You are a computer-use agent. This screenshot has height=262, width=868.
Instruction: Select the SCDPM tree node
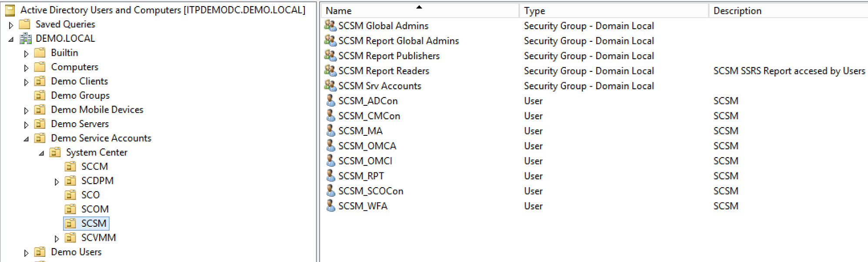[x=97, y=181]
